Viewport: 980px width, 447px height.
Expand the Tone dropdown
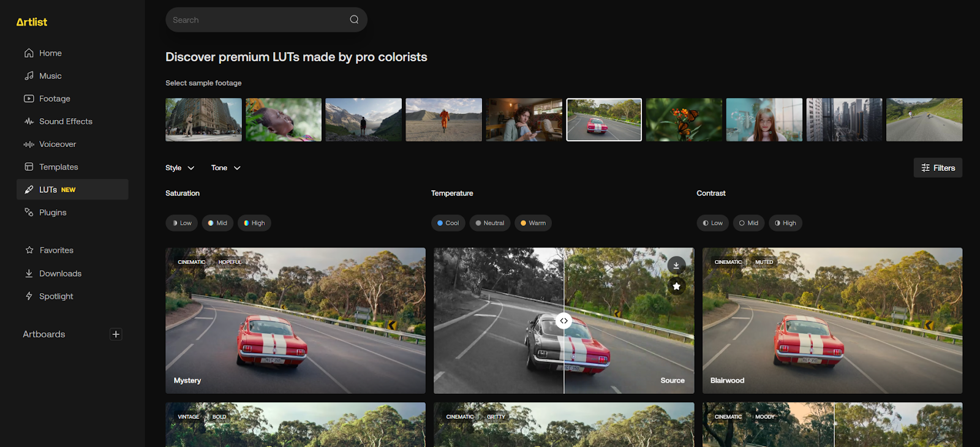226,168
